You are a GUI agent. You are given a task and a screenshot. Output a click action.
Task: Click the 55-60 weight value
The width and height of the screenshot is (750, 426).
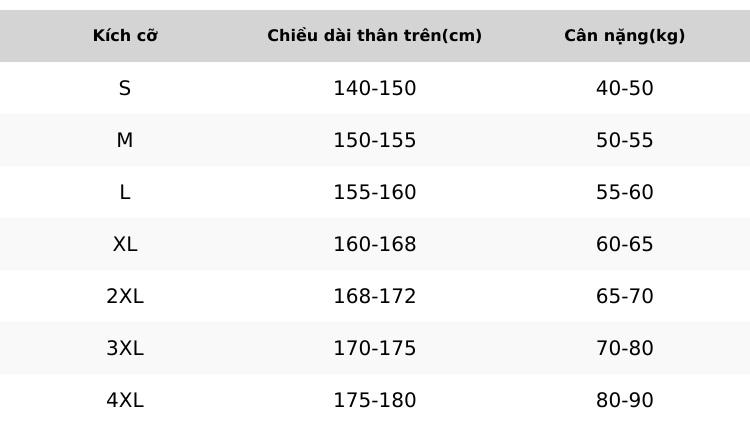[624, 192]
